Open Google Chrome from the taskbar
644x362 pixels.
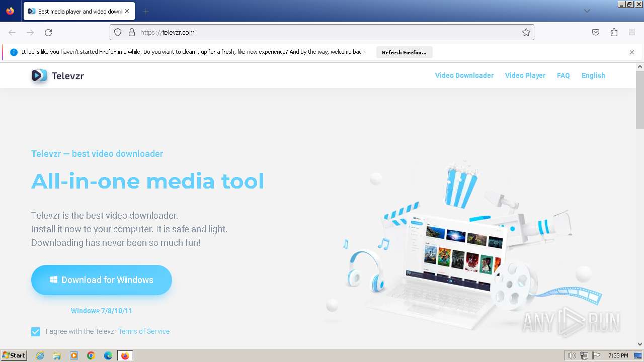coord(91,355)
